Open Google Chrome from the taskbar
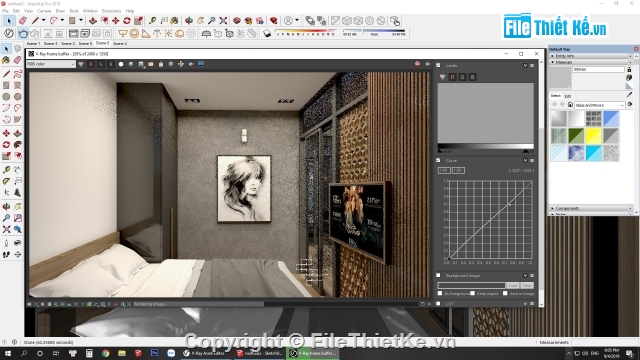 click(x=105, y=353)
